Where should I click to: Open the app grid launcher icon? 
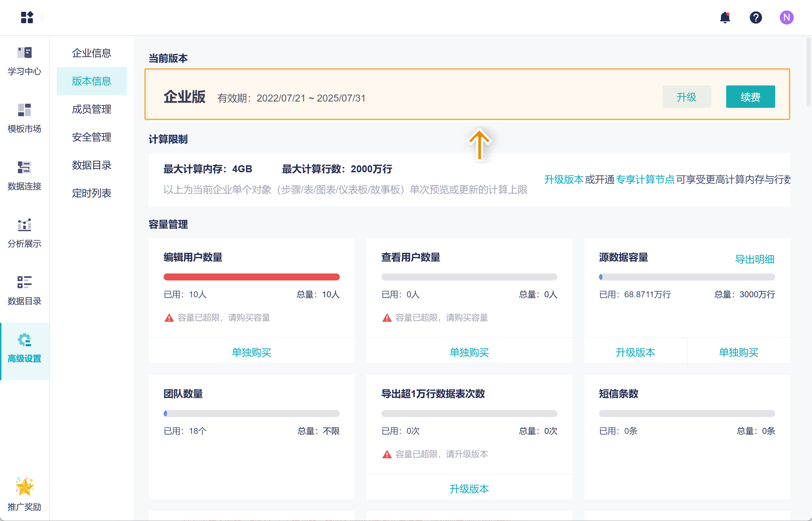(x=27, y=17)
